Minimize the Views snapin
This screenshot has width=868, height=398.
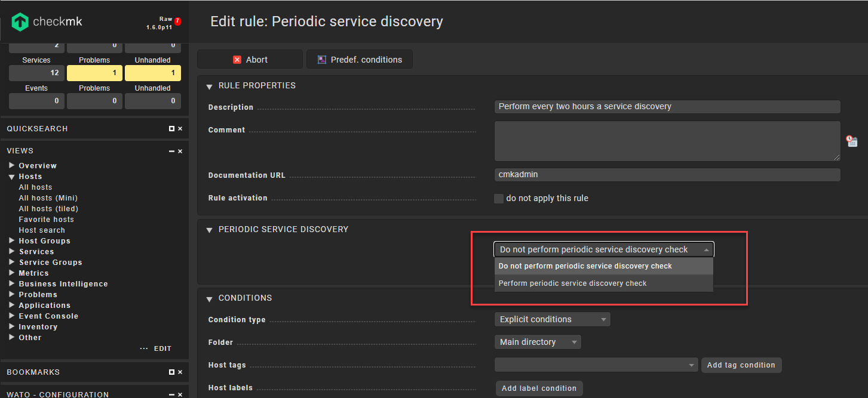pyautogui.click(x=171, y=152)
